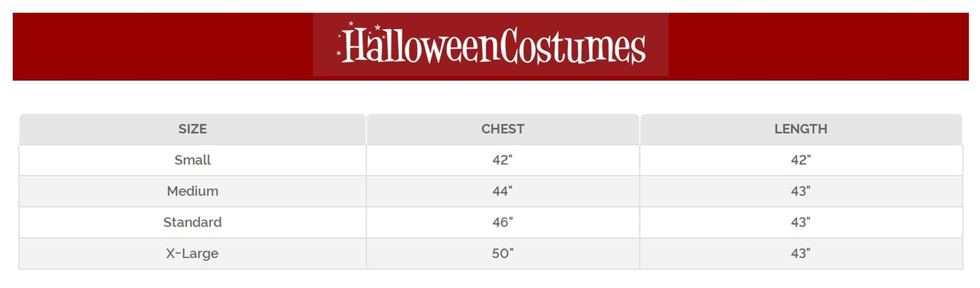Click the CHEST column header
Image resolution: width=980 pixels, height=288 pixels.
502,129
